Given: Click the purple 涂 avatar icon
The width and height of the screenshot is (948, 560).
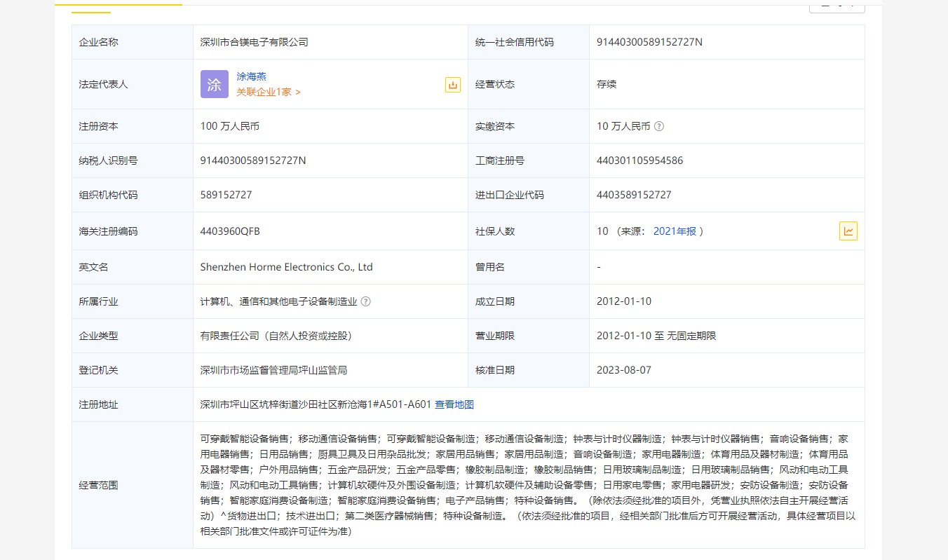Looking at the screenshot, I should tap(214, 84).
